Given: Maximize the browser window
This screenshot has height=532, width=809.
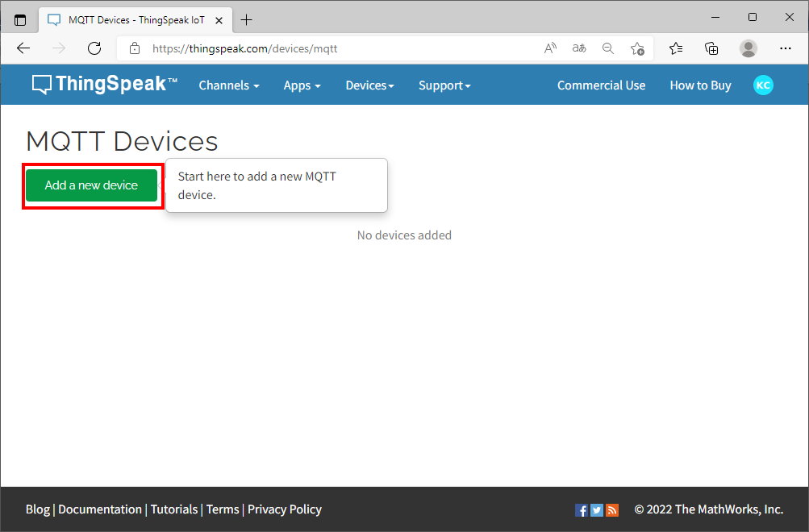Looking at the screenshot, I should [753, 17].
